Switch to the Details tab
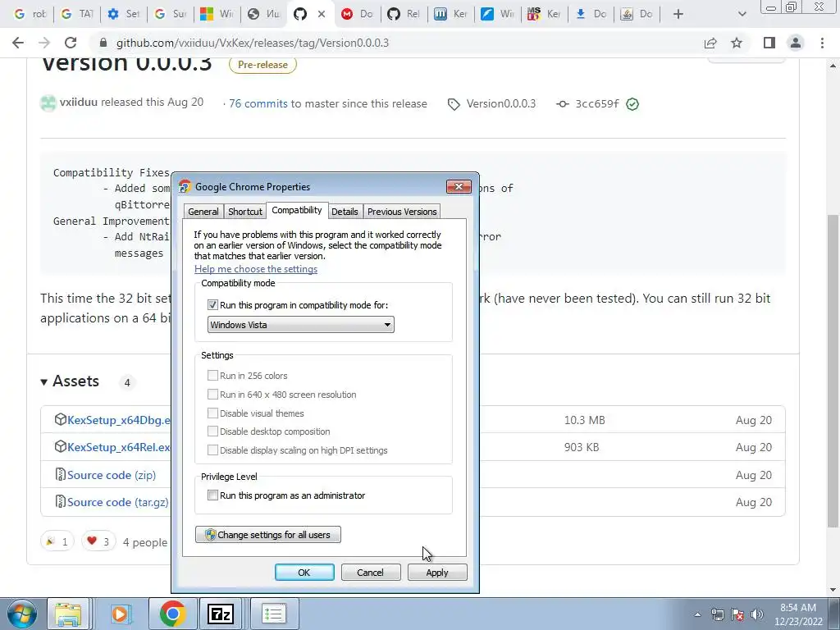Image resolution: width=840 pixels, height=630 pixels. pyautogui.click(x=345, y=212)
